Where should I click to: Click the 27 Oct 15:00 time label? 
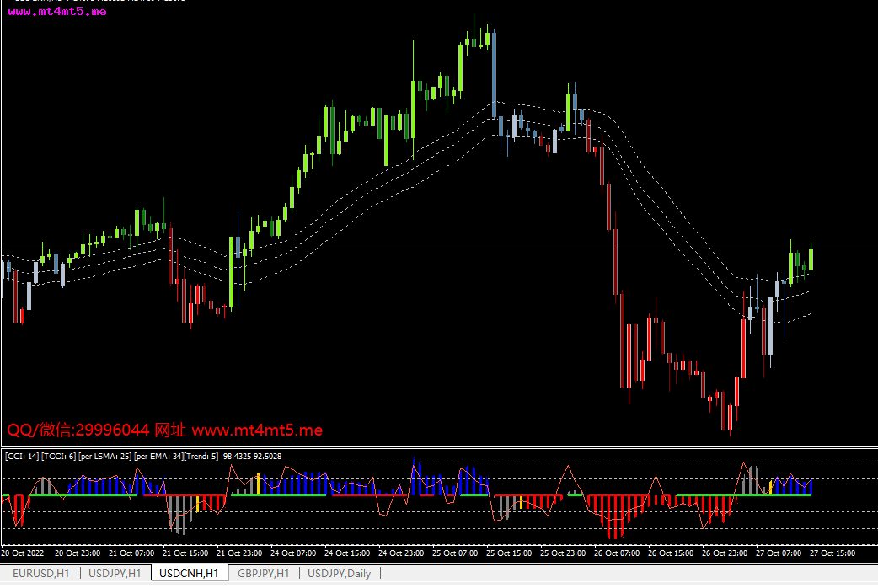[x=832, y=553]
